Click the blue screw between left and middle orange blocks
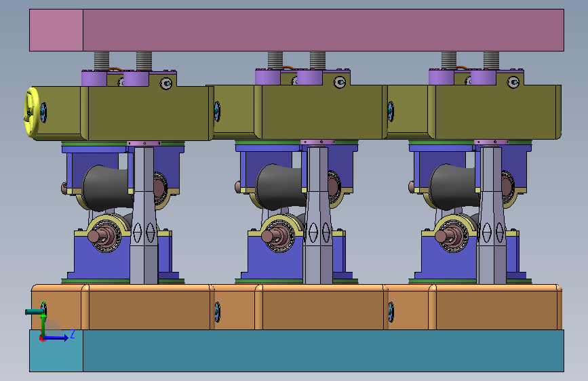This screenshot has height=381, width=588. tap(218, 312)
